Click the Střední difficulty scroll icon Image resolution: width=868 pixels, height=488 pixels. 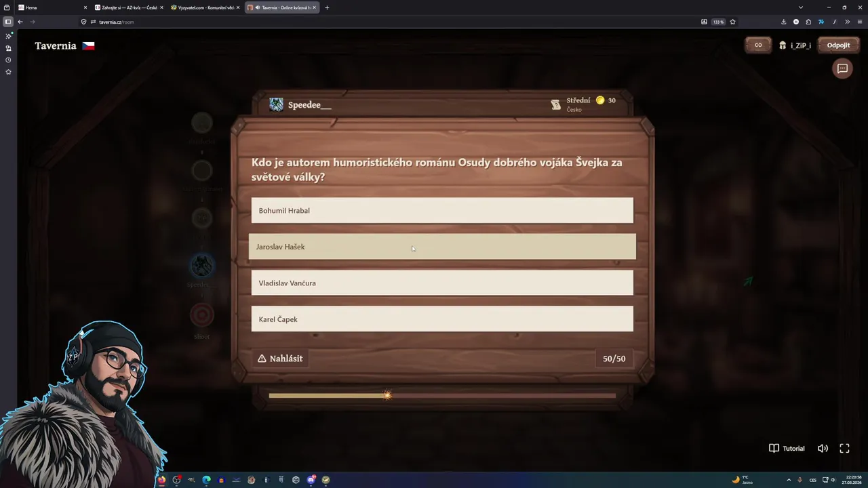point(555,104)
